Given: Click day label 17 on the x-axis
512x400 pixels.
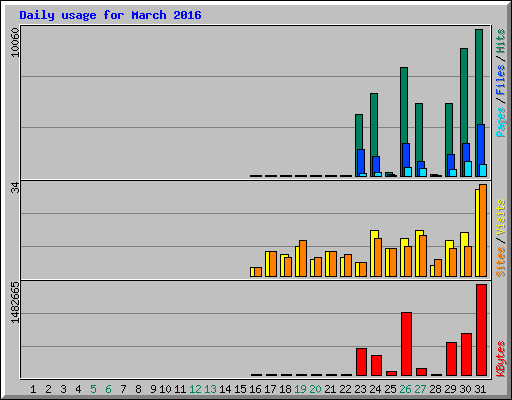Looking at the screenshot, I should pyautogui.click(x=270, y=389).
